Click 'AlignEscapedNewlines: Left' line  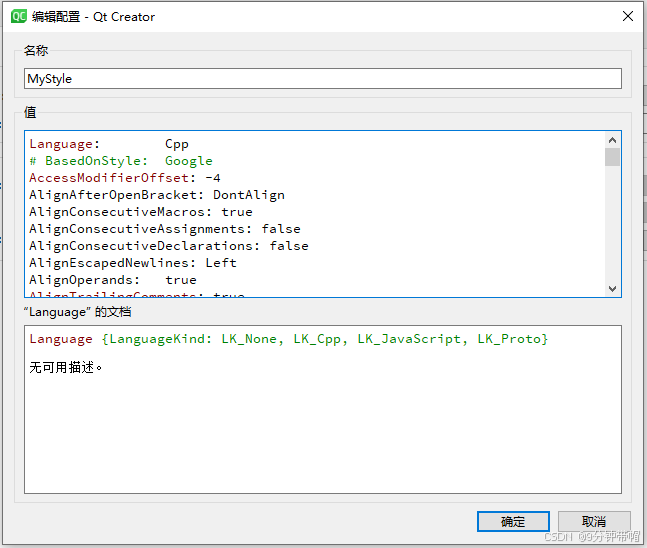click(x=133, y=262)
